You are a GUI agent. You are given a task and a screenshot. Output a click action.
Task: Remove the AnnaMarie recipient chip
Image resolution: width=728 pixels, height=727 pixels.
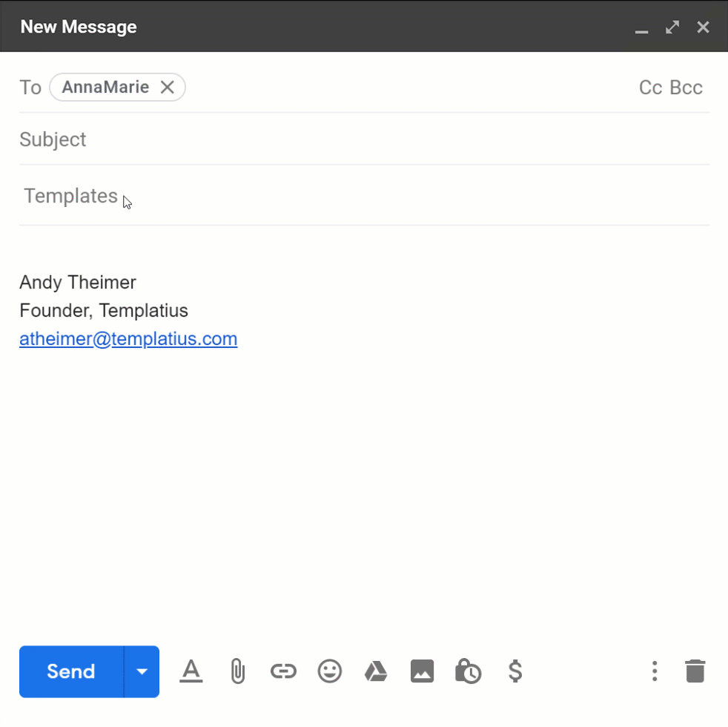point(167,87)
